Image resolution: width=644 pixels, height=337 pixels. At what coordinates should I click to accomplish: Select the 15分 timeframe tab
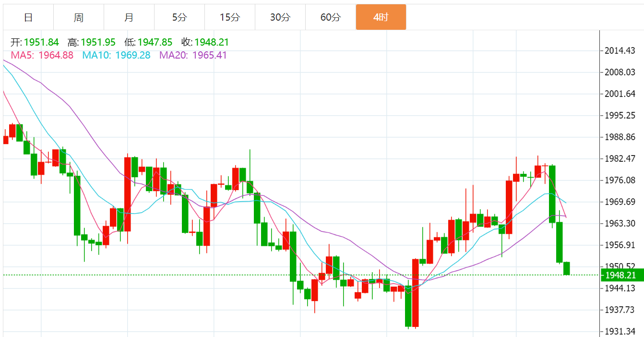[230, 17]
